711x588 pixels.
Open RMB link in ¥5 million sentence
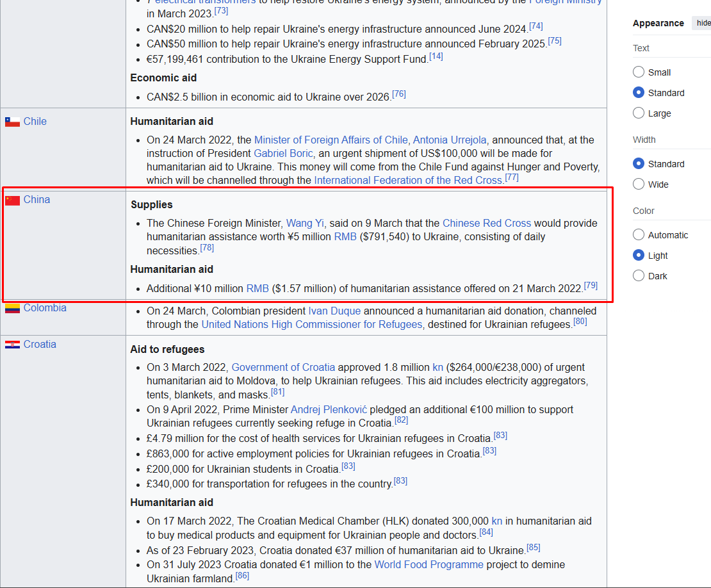345,236
